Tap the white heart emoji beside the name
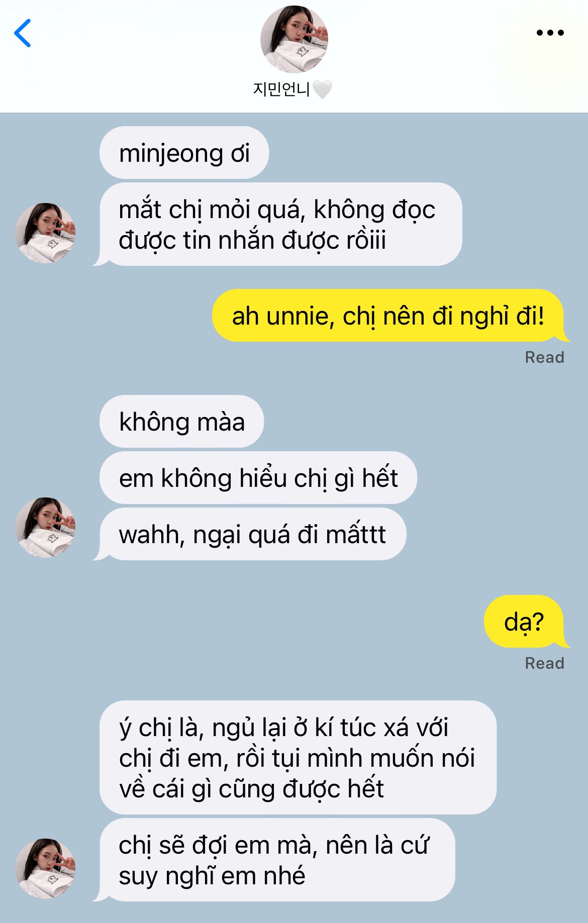The image size is (588, 923). click(x=322, y=90)
